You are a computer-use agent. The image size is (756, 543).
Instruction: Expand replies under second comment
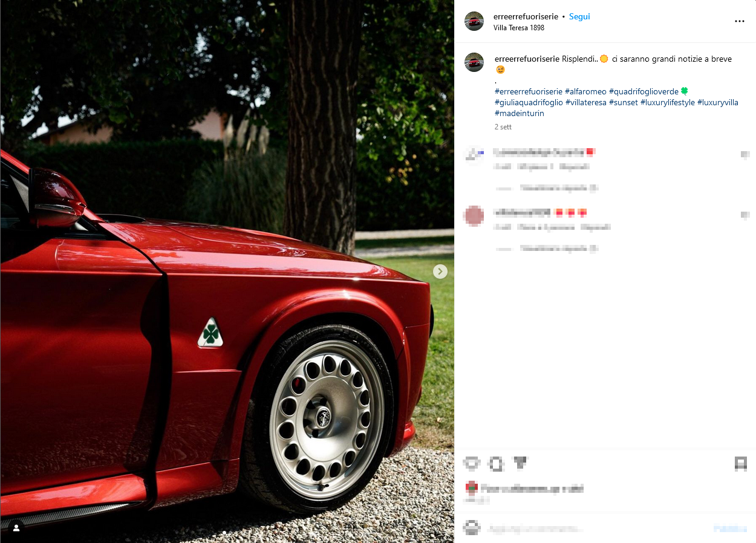click(547, 249)
